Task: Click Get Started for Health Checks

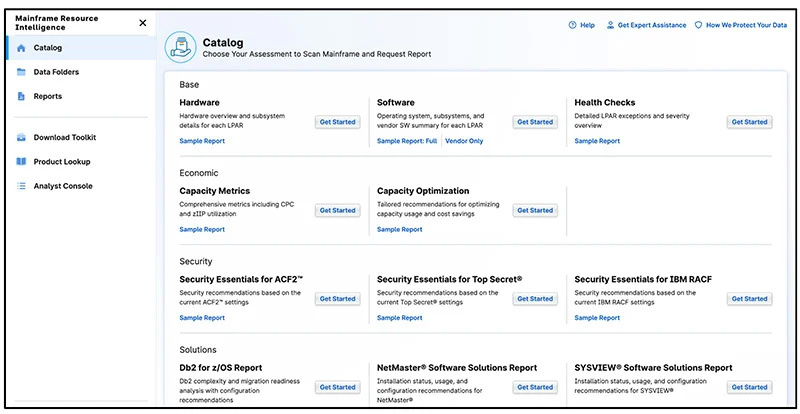Action: click(x=749, y=122)
